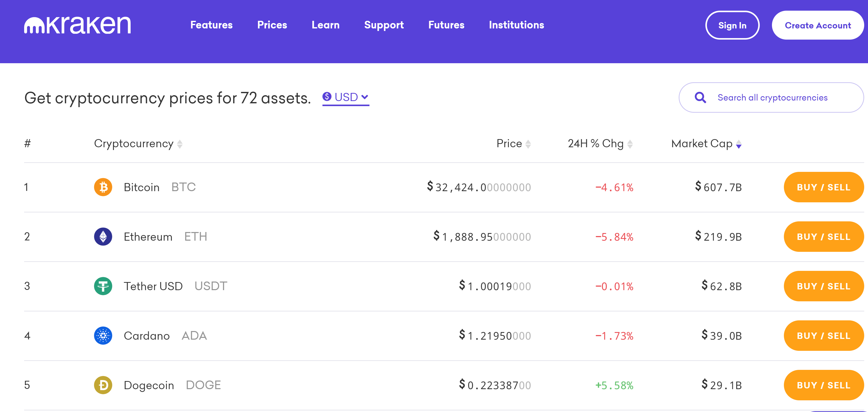Reverse the Market Cap sort arrow

click(x=739, y=144)
